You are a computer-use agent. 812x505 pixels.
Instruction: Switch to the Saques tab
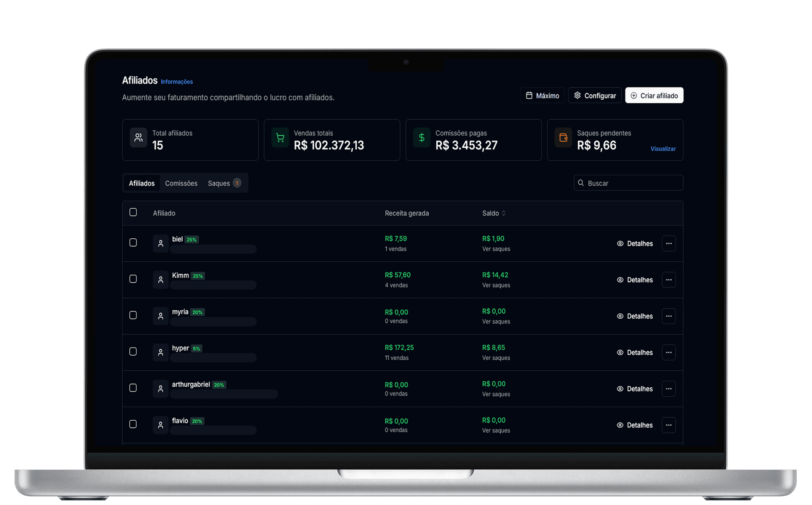(225, 183)
